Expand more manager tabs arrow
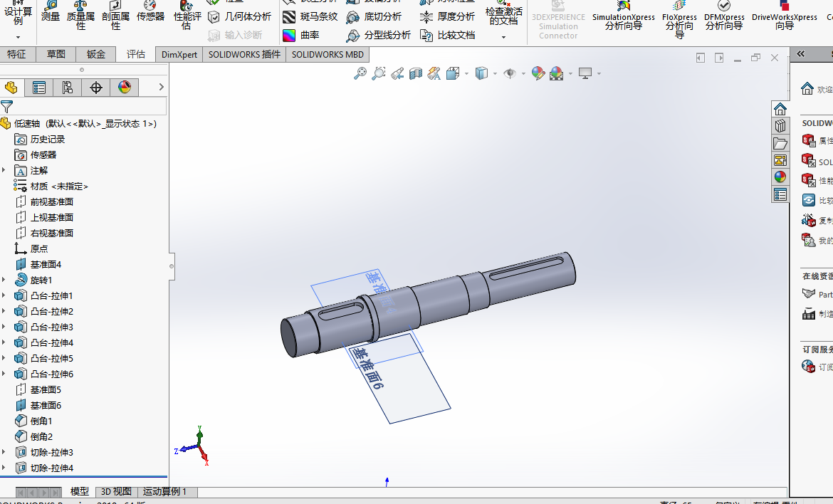 (x=161, y=87)
